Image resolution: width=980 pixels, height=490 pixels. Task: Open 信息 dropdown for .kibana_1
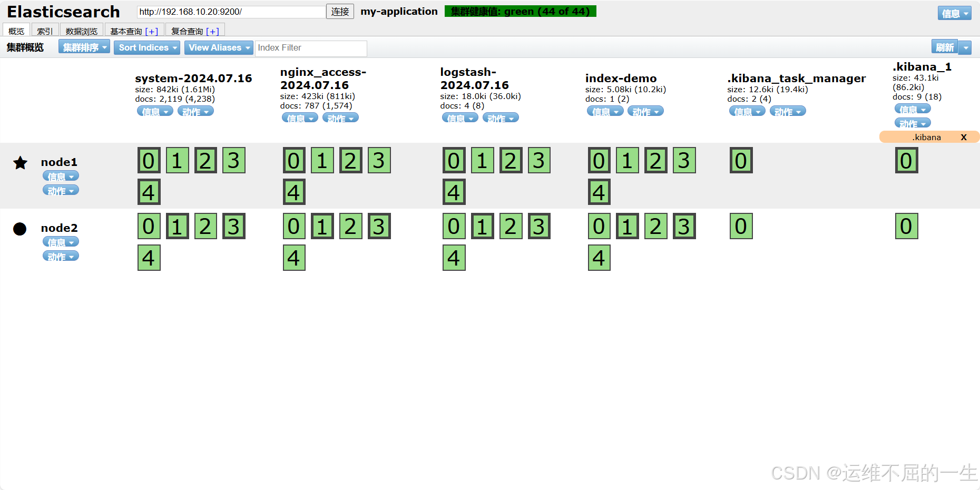[913, 109]
